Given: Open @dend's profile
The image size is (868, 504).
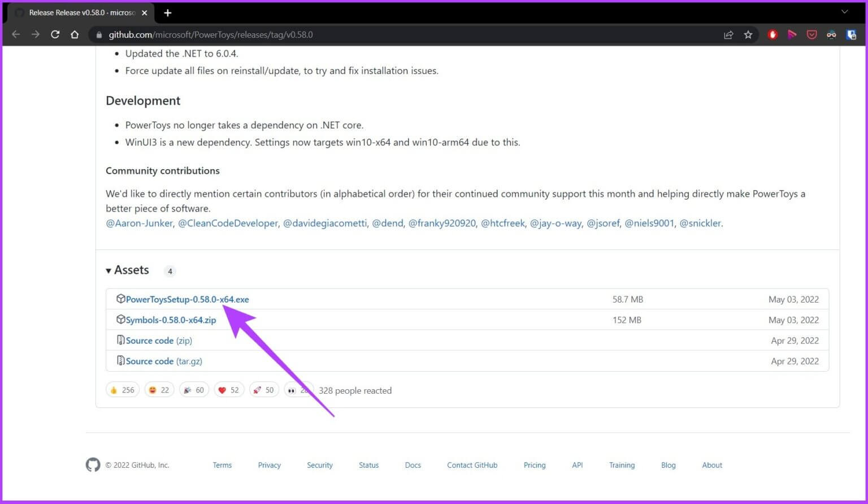Looking at the screenshot, I should pyautogui.click(x=388, y=223).
